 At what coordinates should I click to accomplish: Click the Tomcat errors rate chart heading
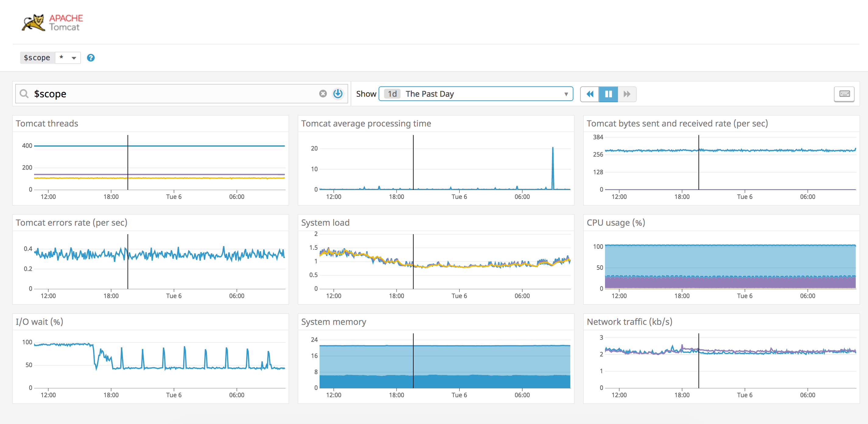click(x=72, y=222)
